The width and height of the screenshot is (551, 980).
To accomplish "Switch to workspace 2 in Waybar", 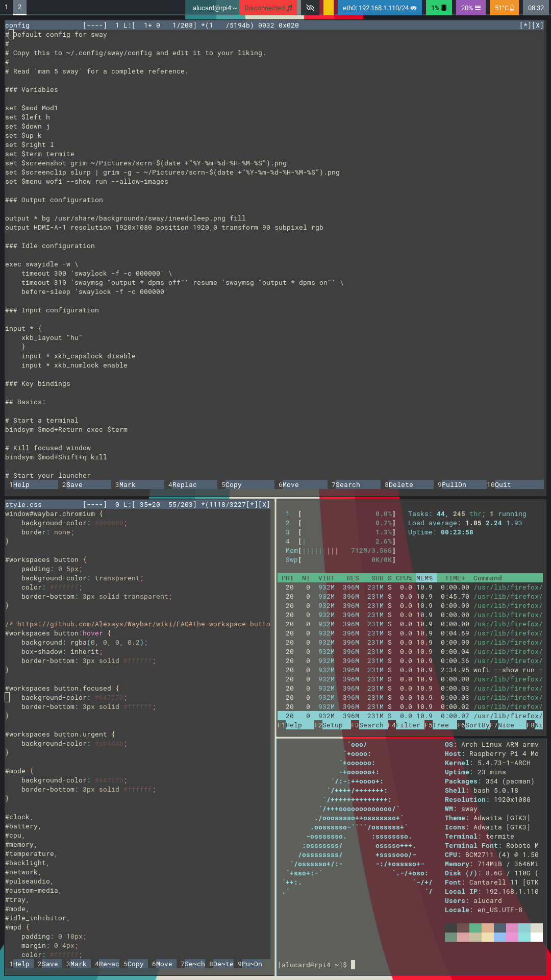I will (19, 8).
